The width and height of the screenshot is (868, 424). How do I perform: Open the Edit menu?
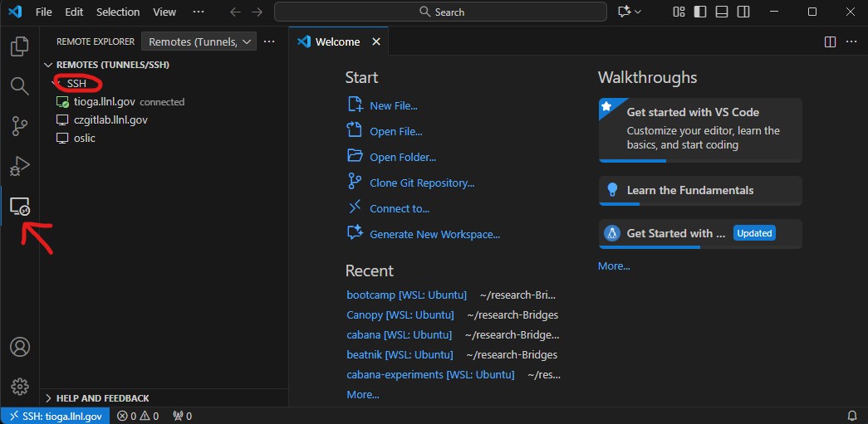tap(74, 12)
